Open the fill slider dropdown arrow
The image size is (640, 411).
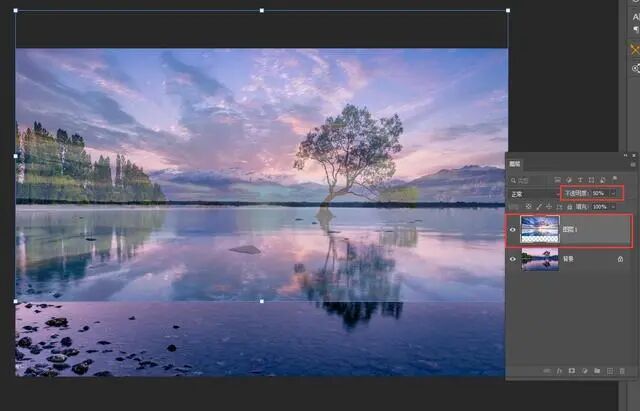click(613, 207)
